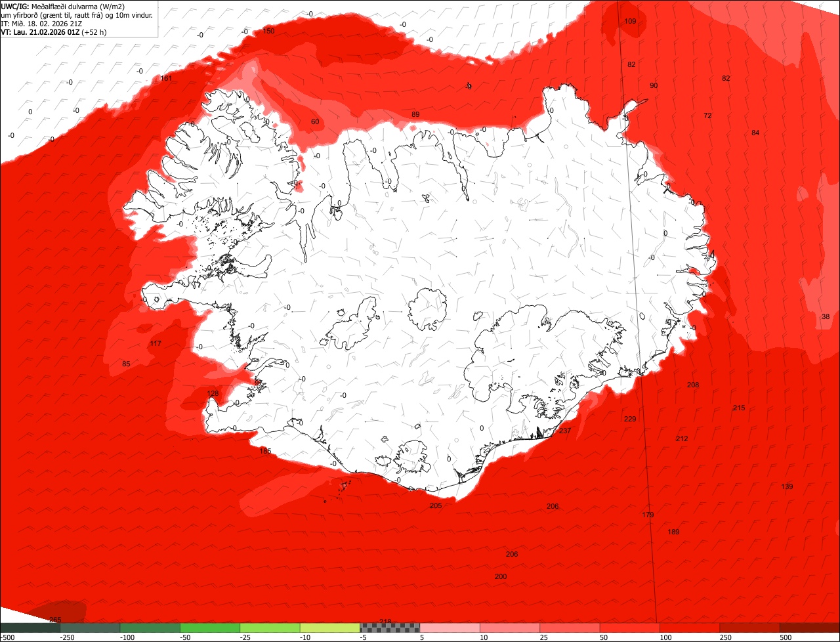Screen dimensions: 840x642
Task: Click the initial time 'IT: Mið. 18. 02. 2026 21Z'
Action: [41, 24]
